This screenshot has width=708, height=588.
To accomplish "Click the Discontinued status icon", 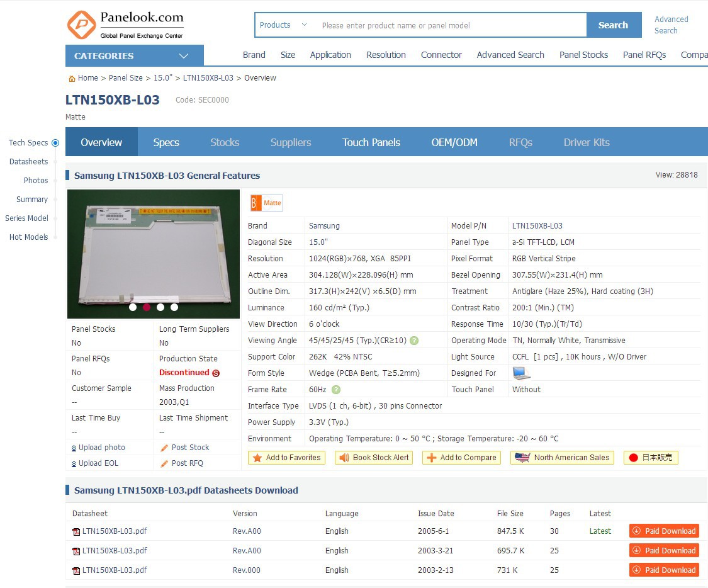I will pos(216,373).
